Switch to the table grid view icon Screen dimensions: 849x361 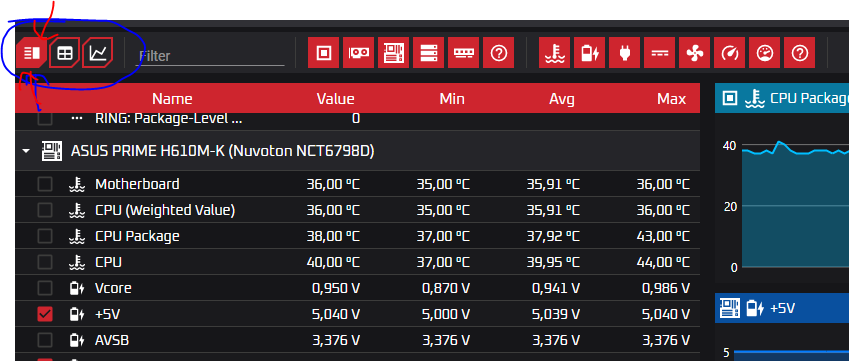[65, 52]
